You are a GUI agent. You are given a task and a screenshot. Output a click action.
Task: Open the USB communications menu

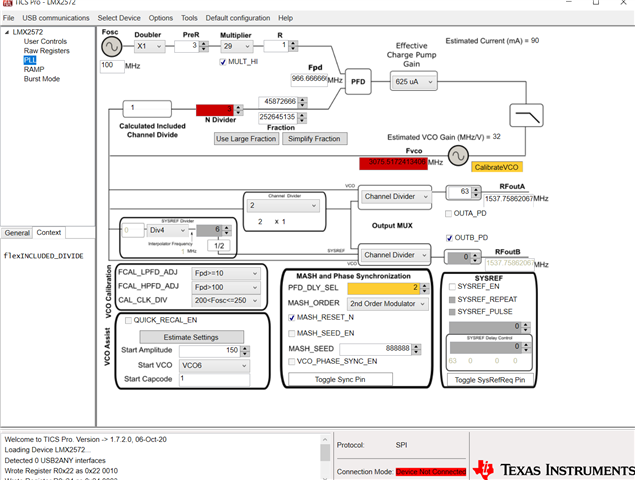pyautogui.click(x=56, y=18)
